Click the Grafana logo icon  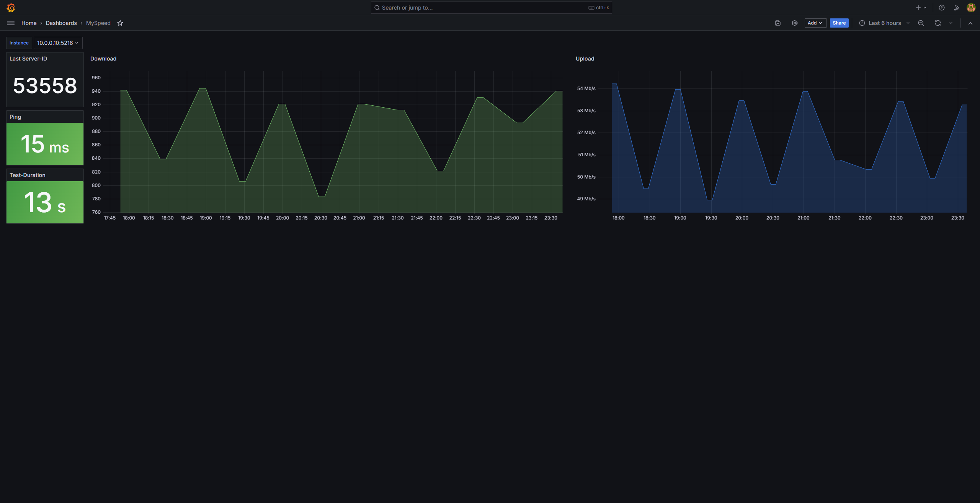(11, 8)
